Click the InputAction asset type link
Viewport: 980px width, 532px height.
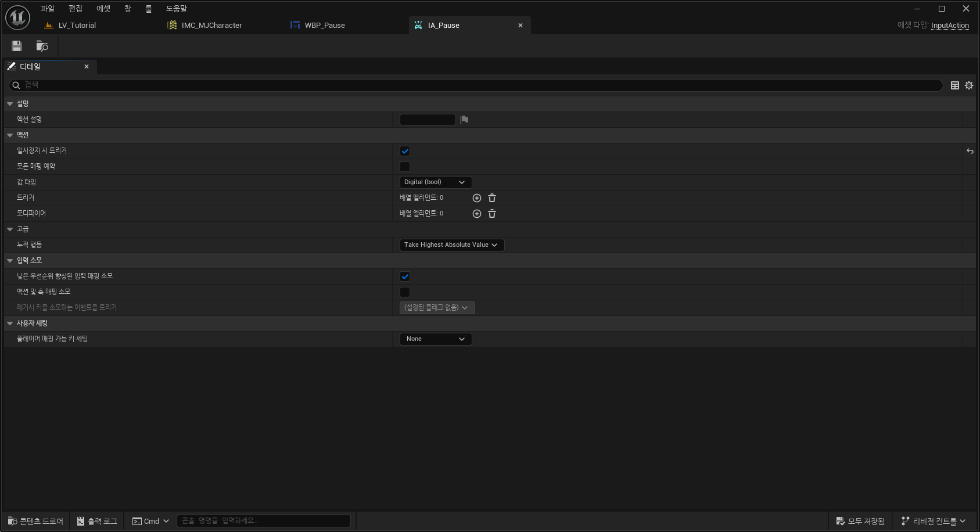[x=950, y=26]
